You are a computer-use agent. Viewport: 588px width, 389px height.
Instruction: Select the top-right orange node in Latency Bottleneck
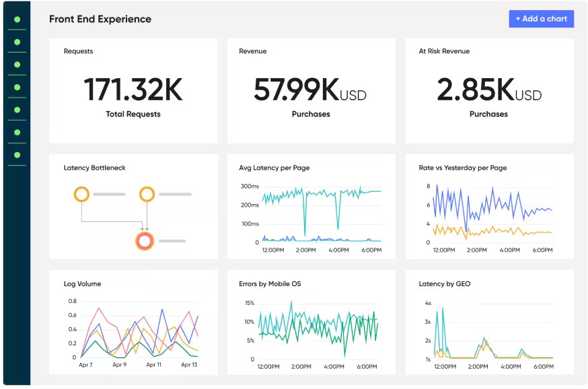(147, 194)
